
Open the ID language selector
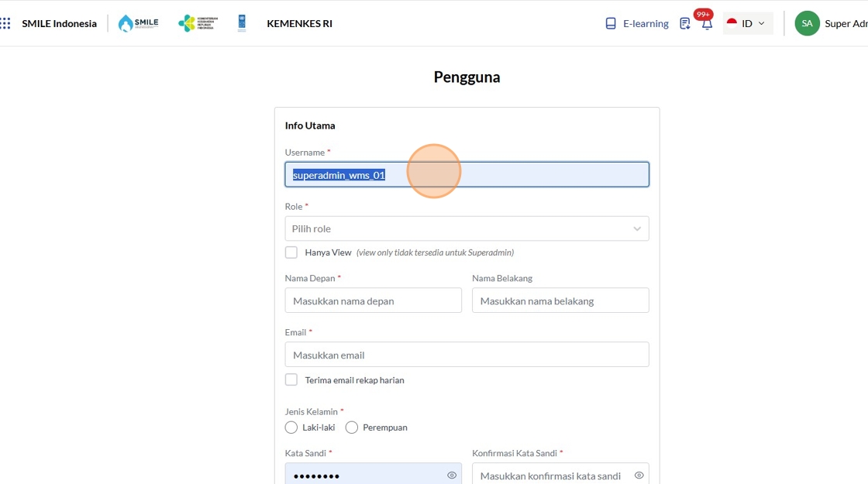pos(747,23)
